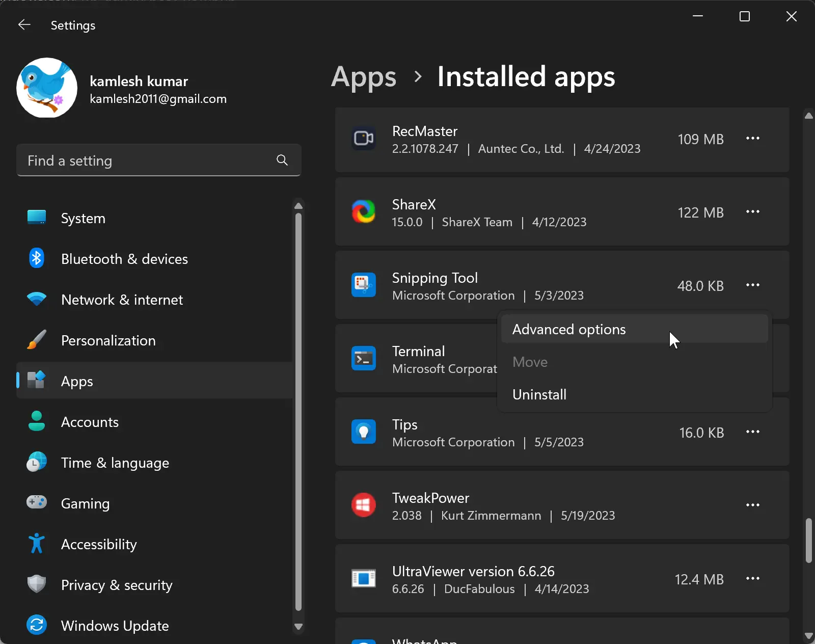Click the RecMaster app icon
The image size is (815, 644).
pos(364,139)
